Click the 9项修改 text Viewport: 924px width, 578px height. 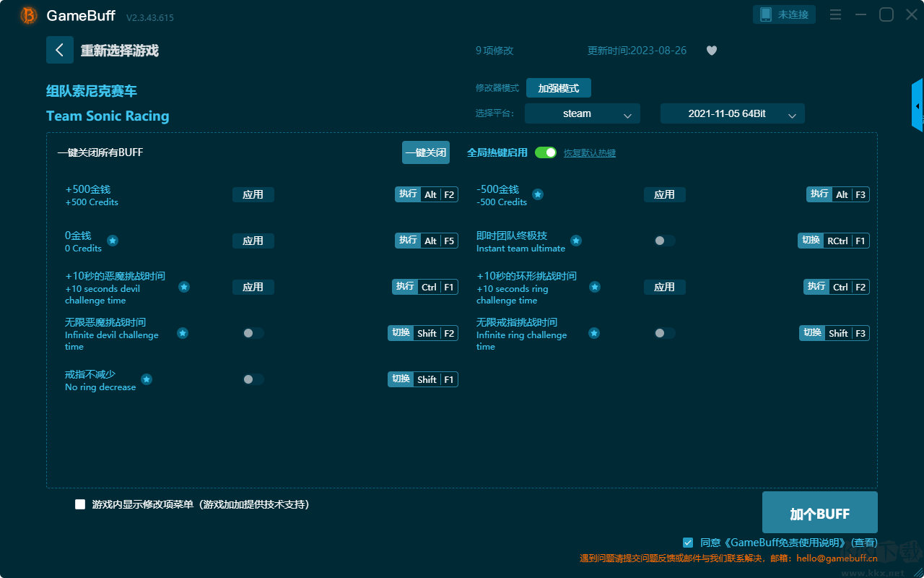[x=494, y=51]
